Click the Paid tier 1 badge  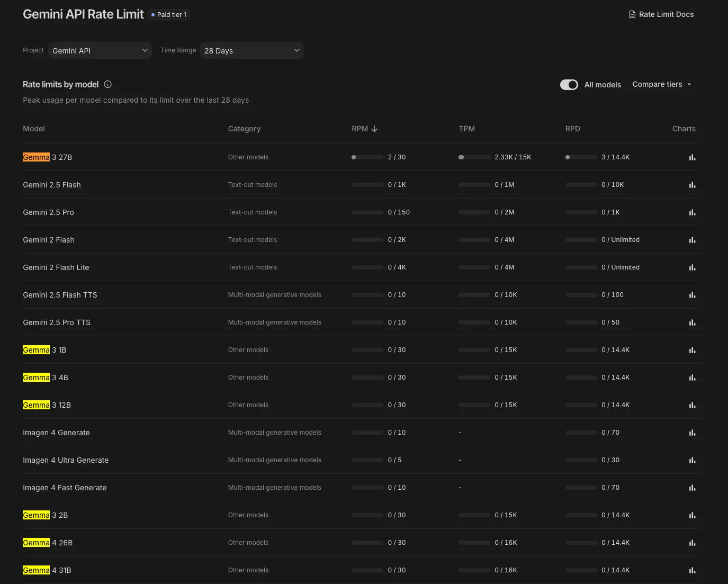[169, 15]
